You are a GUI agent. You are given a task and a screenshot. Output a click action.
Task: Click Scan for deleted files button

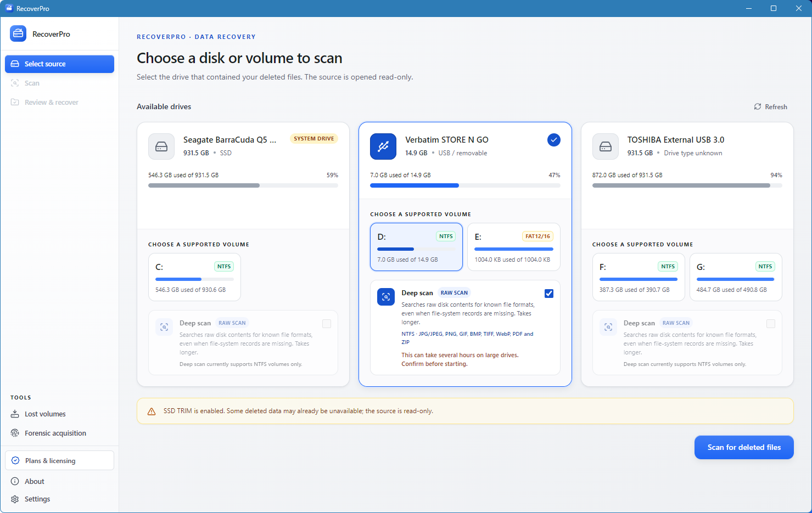pos(744,447)
